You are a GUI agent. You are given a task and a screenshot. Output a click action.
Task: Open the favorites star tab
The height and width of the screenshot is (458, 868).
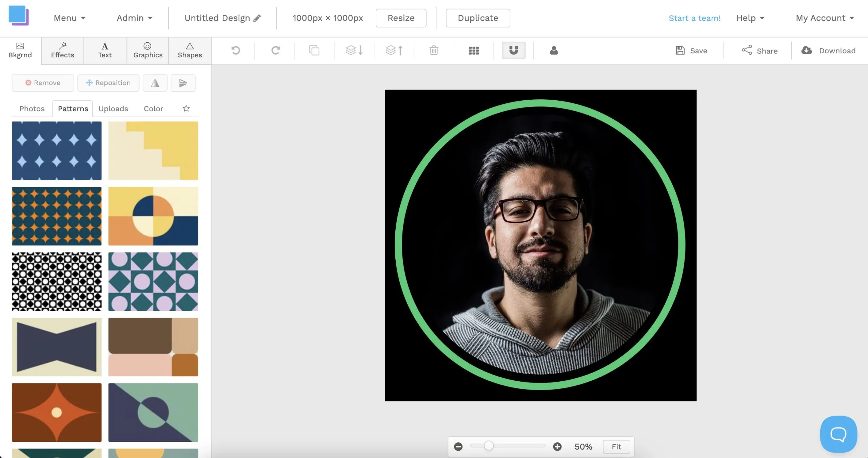(186, 108)
